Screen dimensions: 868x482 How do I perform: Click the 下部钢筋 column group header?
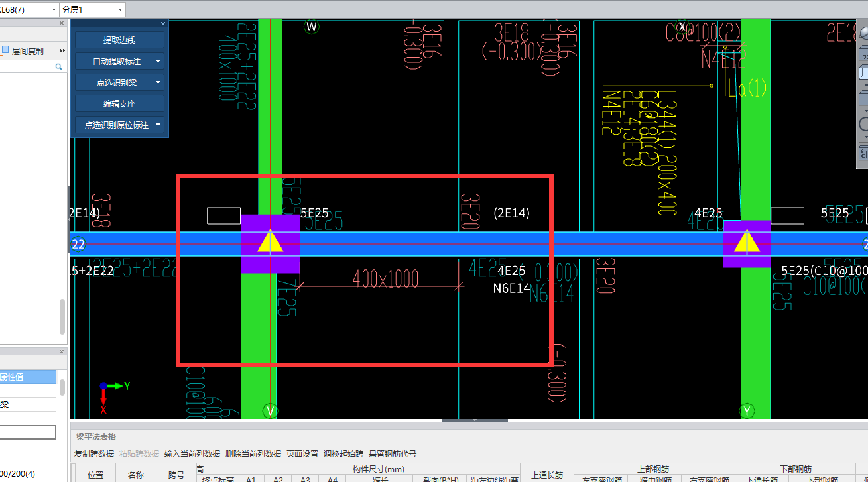[795, 469]
